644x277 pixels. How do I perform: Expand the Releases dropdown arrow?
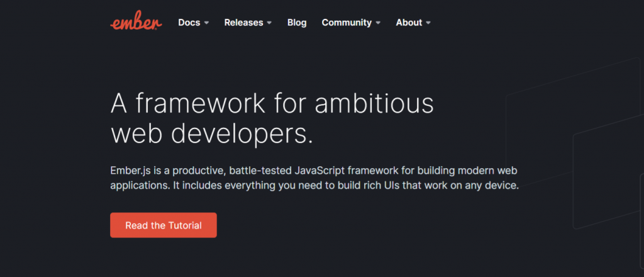269,23
